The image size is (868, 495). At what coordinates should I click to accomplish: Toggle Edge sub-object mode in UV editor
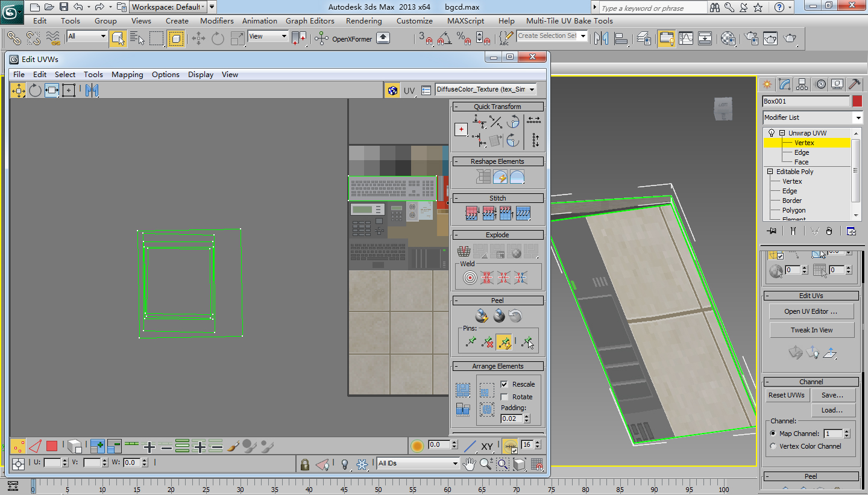(35, 446)
